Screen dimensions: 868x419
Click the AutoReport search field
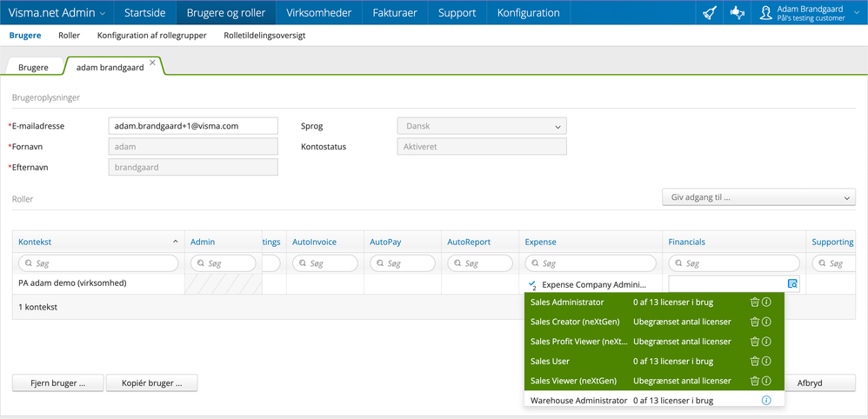[x=480, y=263]
